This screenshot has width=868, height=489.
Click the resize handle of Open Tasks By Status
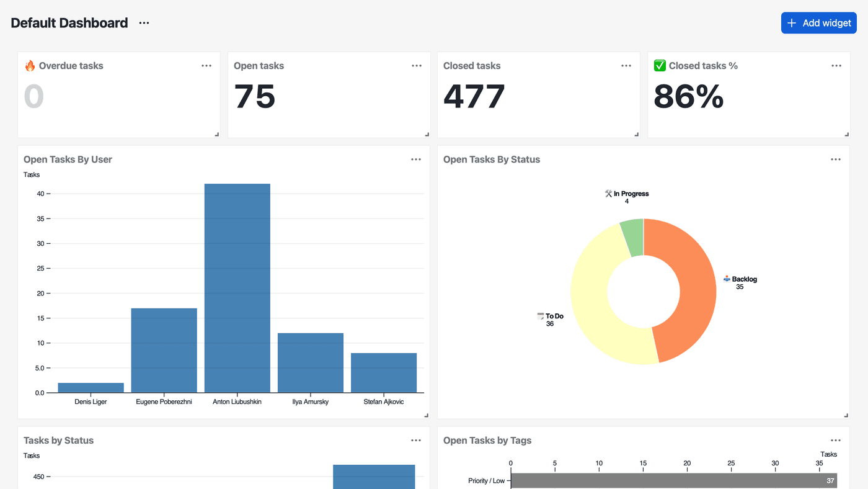(x=846, y=414)
